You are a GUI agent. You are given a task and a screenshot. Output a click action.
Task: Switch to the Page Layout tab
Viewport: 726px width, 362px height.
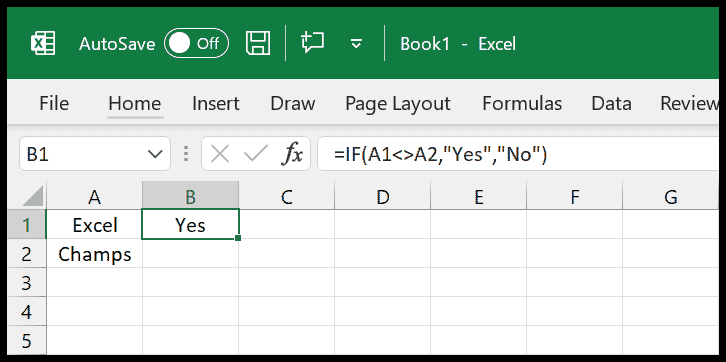pos(398,104)
